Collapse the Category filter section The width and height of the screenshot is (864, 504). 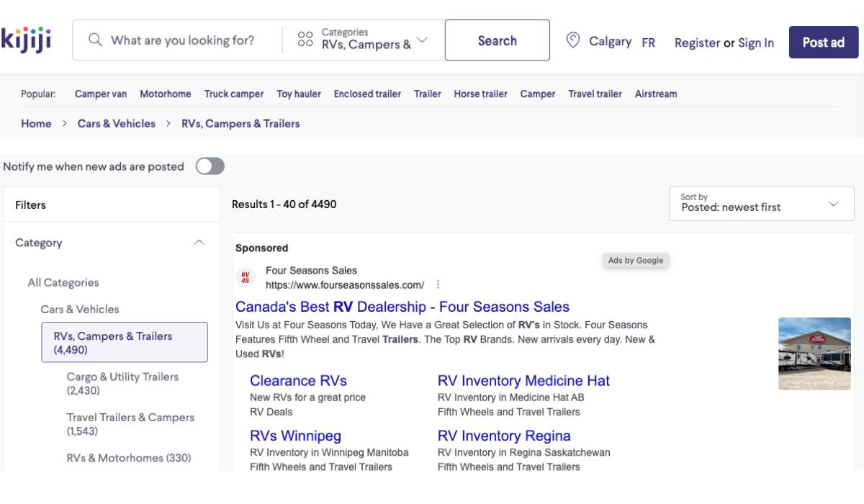(199, 243)
